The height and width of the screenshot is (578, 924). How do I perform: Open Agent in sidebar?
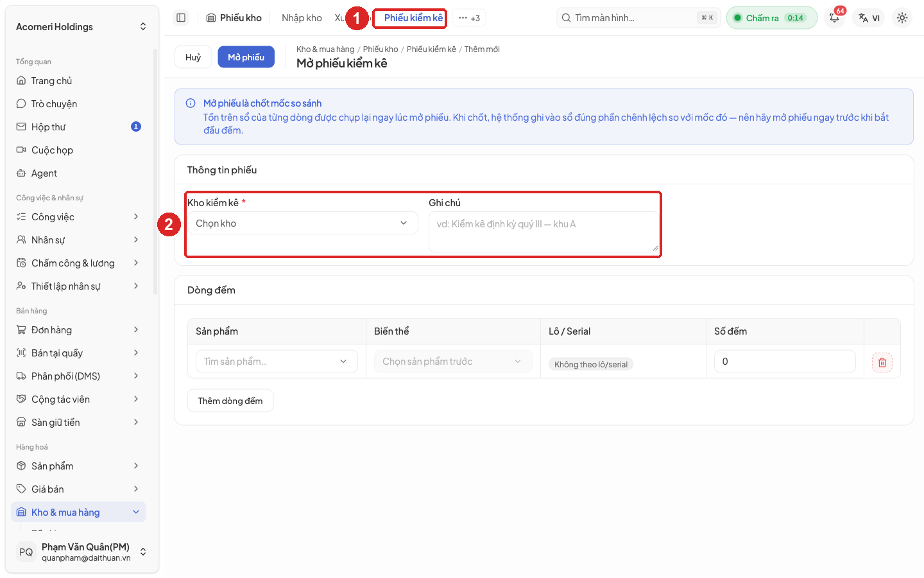pos(79,173)
